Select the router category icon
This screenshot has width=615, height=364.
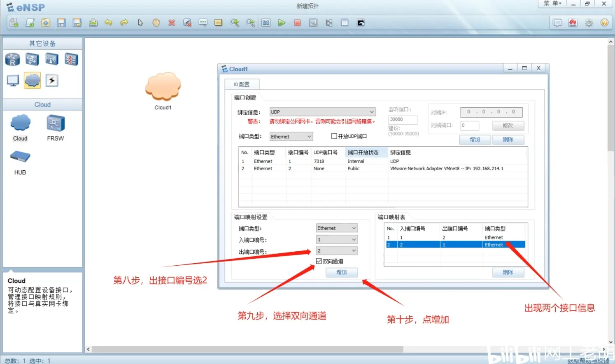(x=12, y=59)
